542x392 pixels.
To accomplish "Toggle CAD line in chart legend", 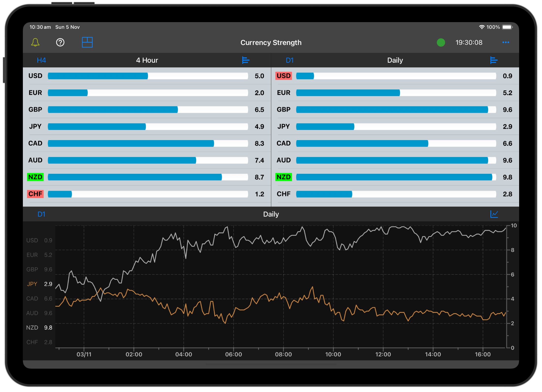I will pos(39,298).
